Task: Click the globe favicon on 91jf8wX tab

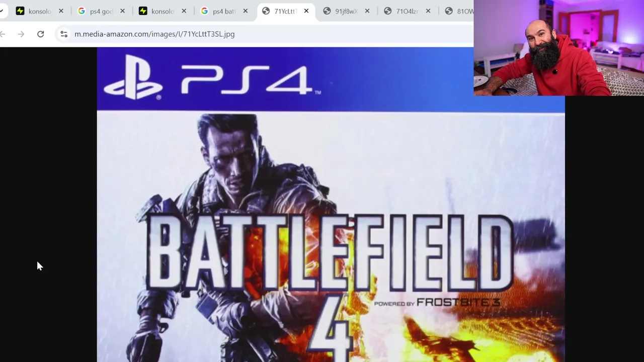Action: [327, 11]
